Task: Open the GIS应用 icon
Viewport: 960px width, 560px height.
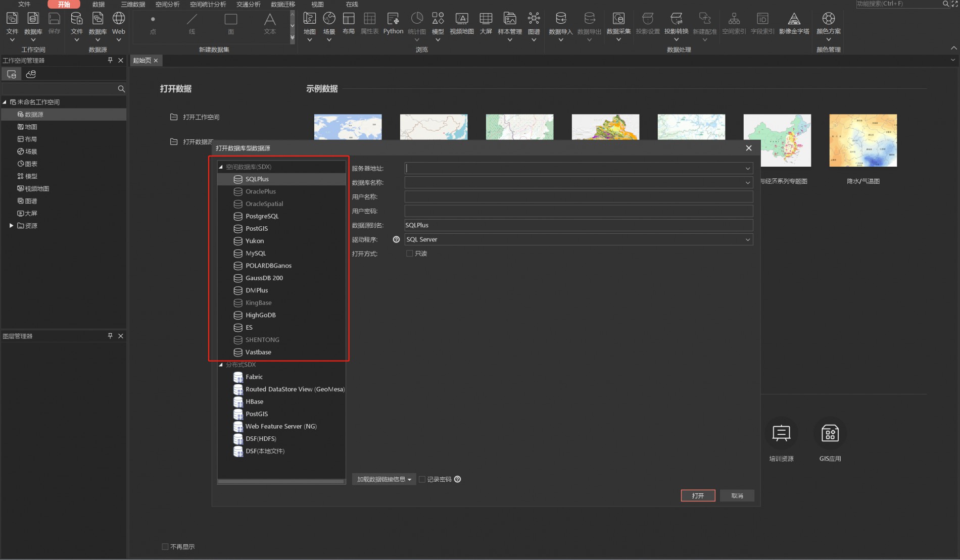Action: (830, 434)
